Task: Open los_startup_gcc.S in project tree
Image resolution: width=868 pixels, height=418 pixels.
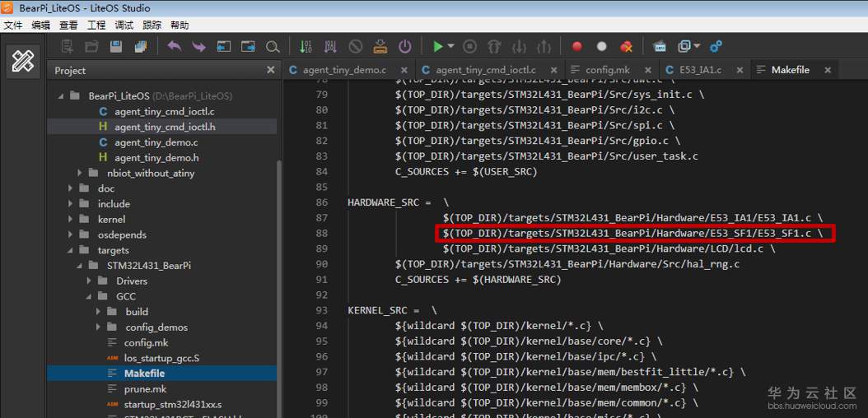Action: [161, 358]
